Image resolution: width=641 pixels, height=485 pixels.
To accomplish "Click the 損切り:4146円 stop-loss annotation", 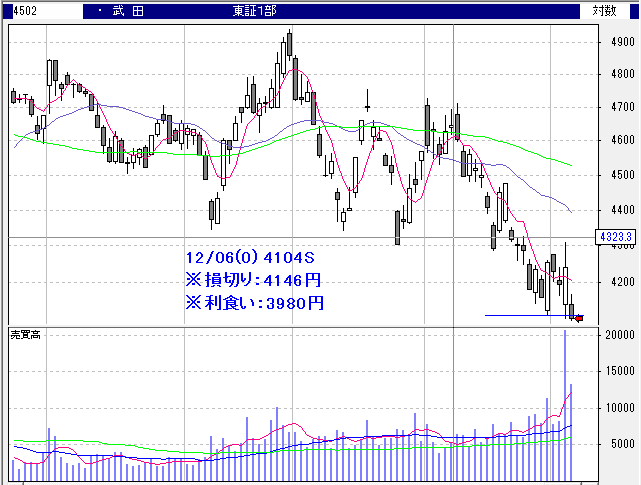I will coord(255,279).
